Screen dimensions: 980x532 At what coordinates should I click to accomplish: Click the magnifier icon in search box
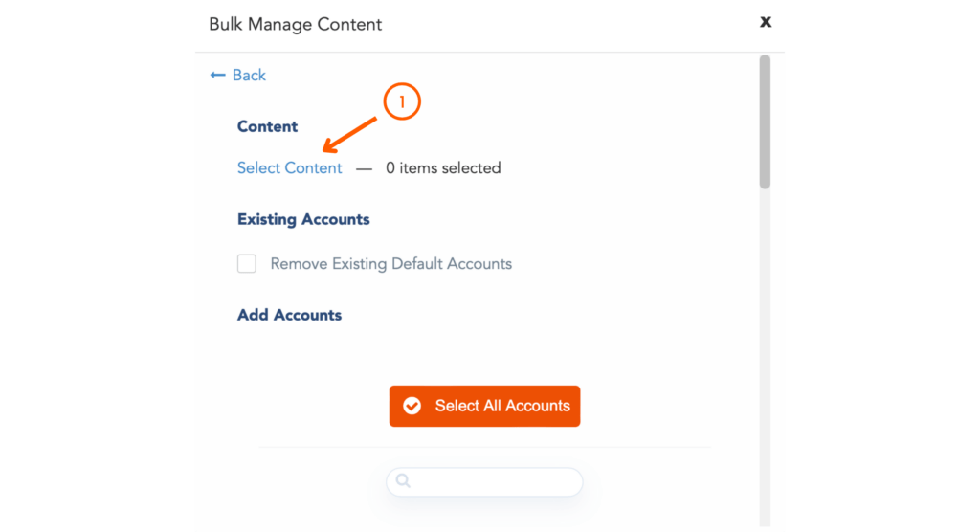point(403,480)
